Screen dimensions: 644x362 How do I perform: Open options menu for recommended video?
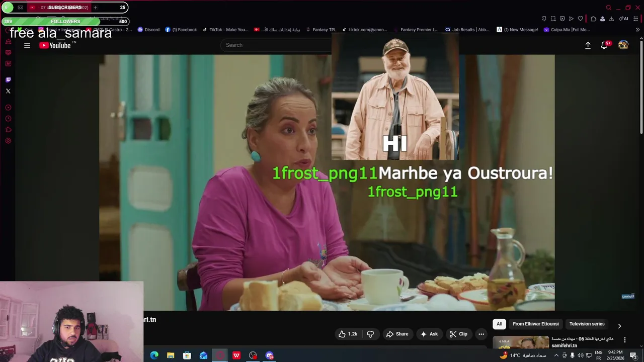(x=625, y=340)
